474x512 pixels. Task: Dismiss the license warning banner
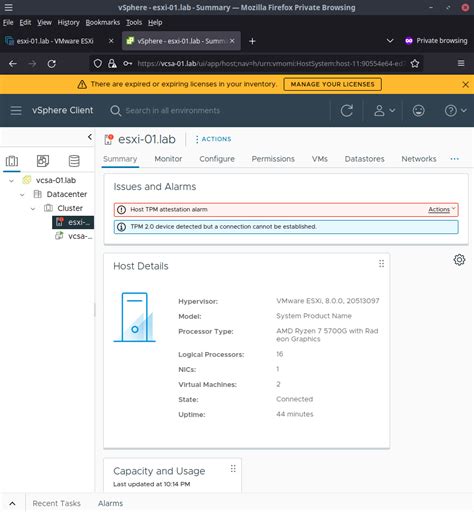pyautogui.click(x=466, y=84)
